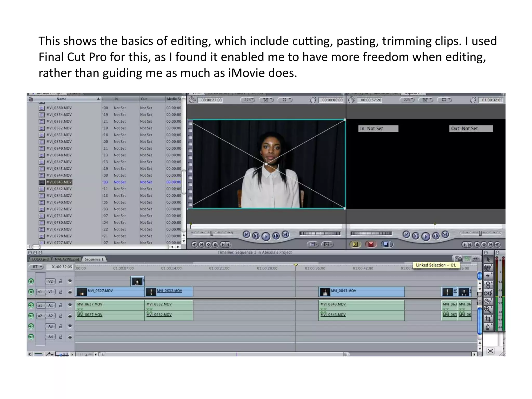The height and width of the screenshot is (399, 532).
Task: Click Add Motion Keyframe button in the Viewer
Action: coord(208,244)
